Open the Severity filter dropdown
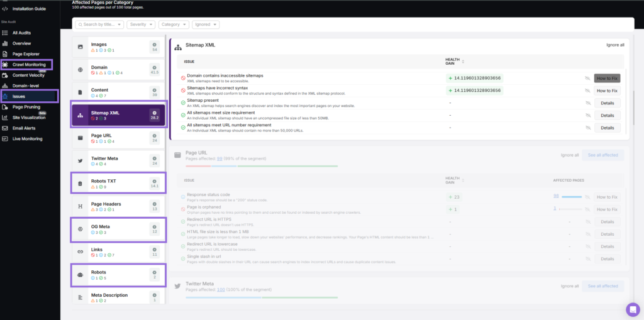This screenshot has height=320, width=644. (141, 25)
